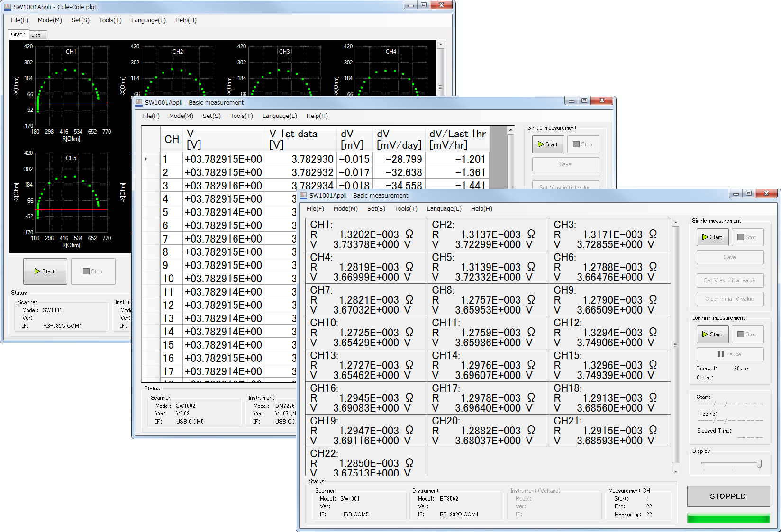Click Save button in front window
Screen dimensions: 781x532
coord(730,257)
